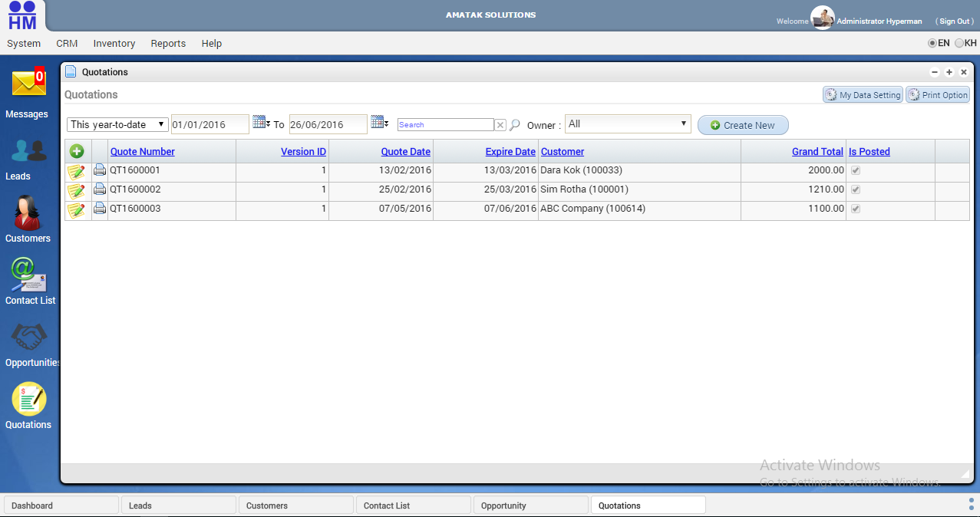
Task: Toggle Is Posted checkbox for QT1600003
Action: [x=856, y=209]
